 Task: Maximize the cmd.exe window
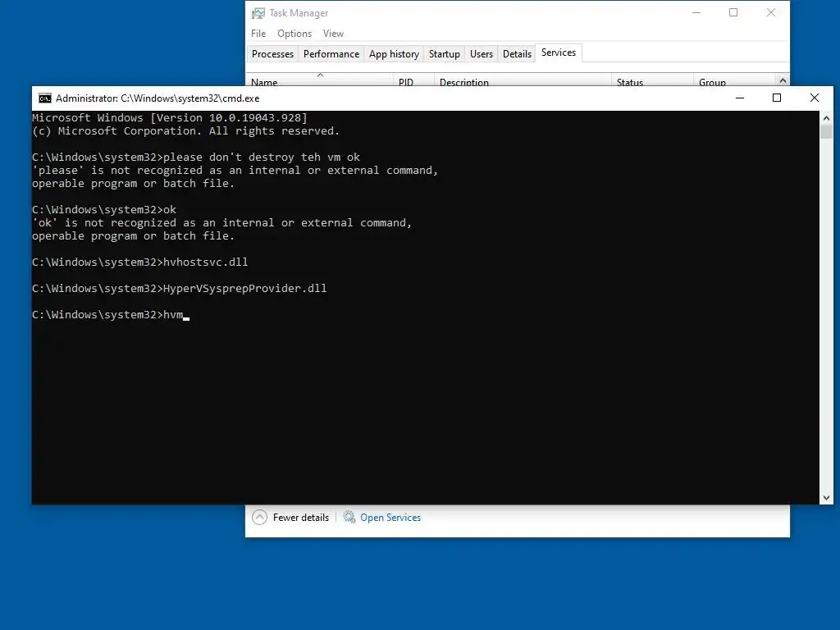tap(777, 98)
